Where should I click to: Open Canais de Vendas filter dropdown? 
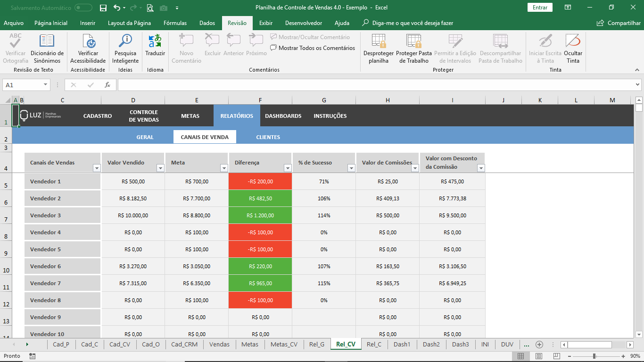click(97, 168)
